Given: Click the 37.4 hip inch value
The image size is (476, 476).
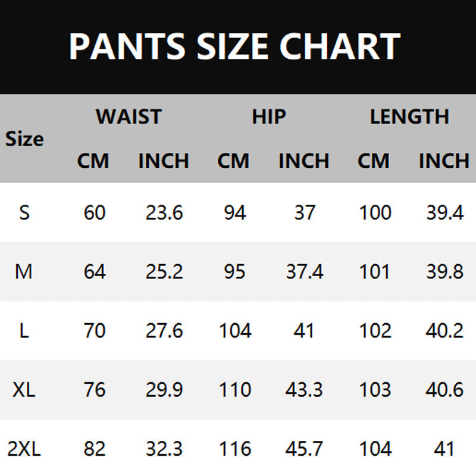Looking at the screenshot, I should (304, 272).
